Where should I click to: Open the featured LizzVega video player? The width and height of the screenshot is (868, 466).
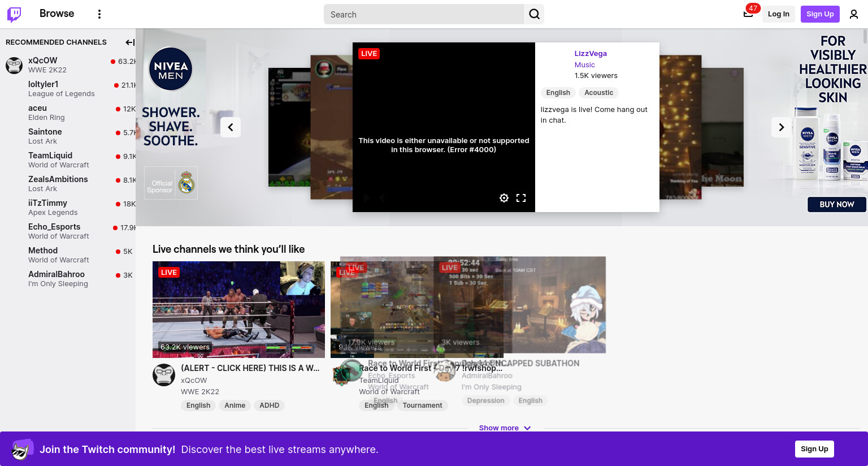point(444,127)
